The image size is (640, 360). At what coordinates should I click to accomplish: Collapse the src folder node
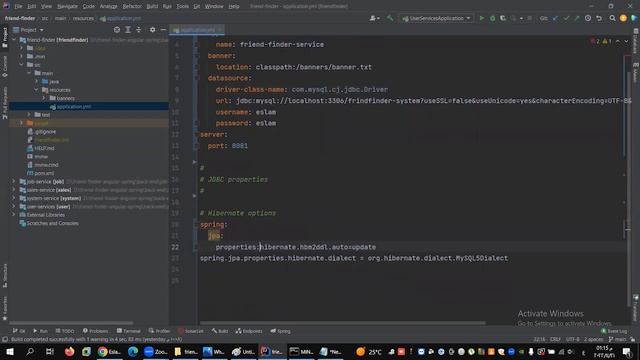[x=22, y=65]
